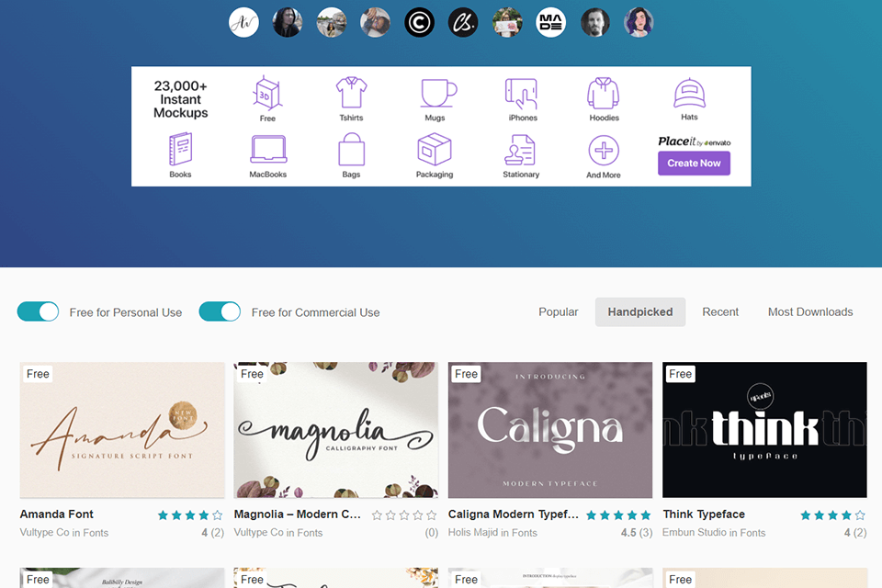Viewport: 882px width, 588px height.
Task: Open the Caligna modern typeface thumbnail
Action: click(x=550, y=430)
